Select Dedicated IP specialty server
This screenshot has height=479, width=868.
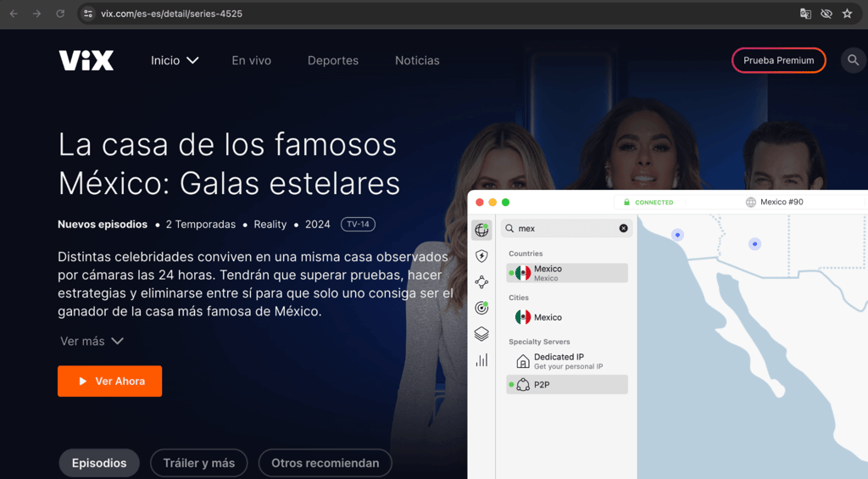point(567,361)
